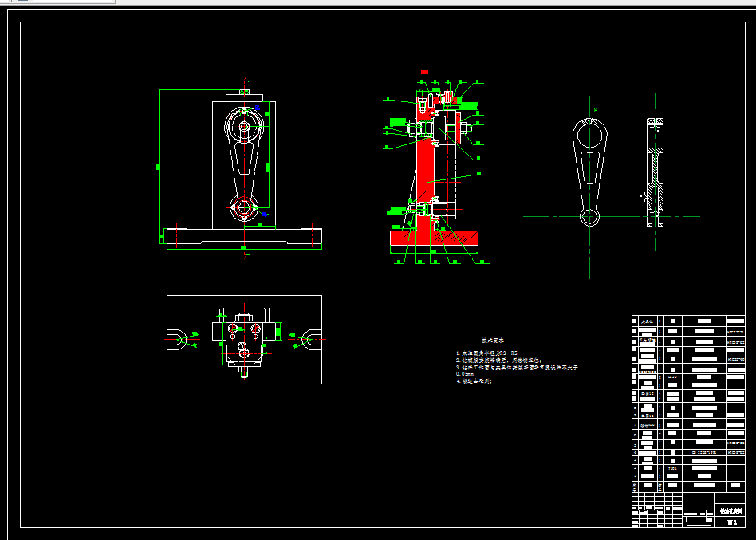Click the green highlighted label right of section view
This screenshot has height=540, width=756.
click(467, 105)
